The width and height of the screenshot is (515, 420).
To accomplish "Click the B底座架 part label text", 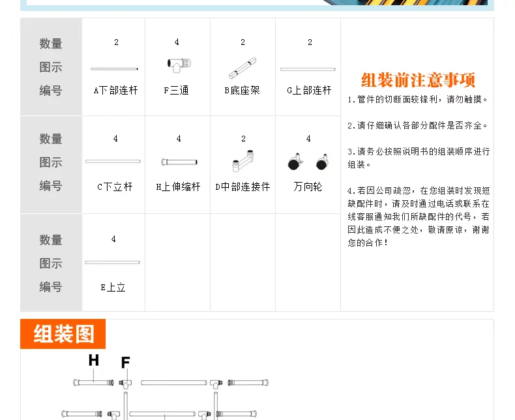I will pyautogui.click(x=242, y=91).
